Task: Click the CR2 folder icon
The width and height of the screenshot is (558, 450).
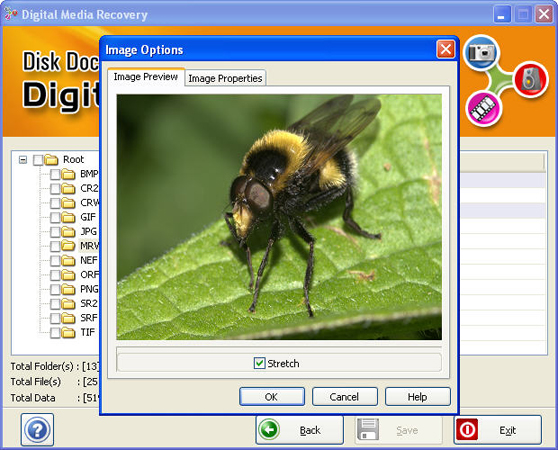Action: point(68,189)
